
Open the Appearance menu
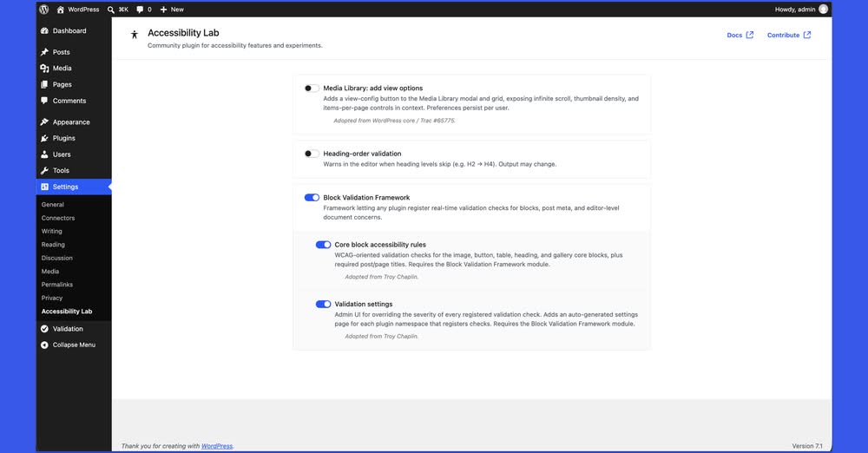tap(74, 121)
